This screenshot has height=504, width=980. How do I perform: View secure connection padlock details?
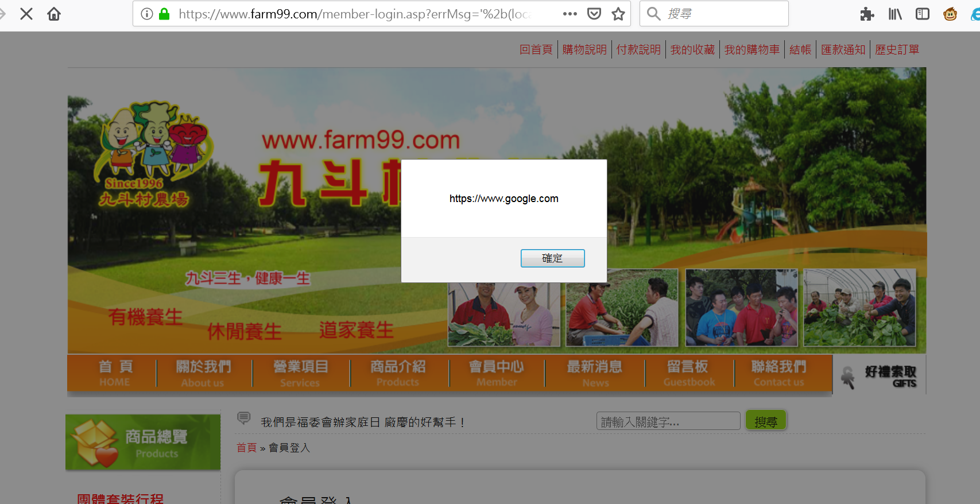[x=164, y=14]
